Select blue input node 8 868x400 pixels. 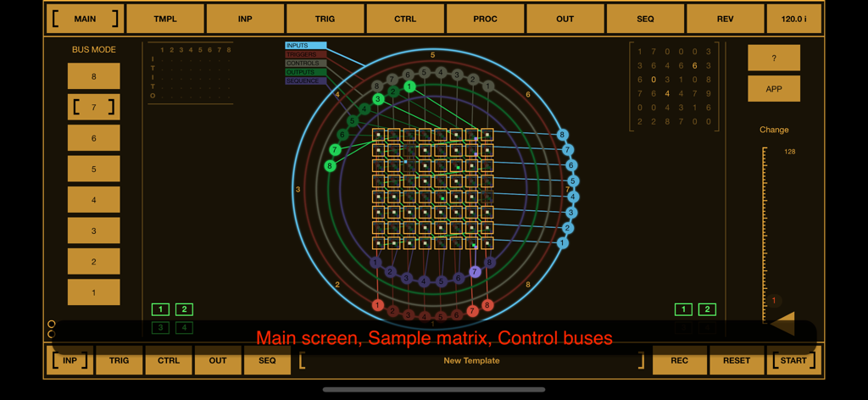pyautogui.click(x=563, y=135)
